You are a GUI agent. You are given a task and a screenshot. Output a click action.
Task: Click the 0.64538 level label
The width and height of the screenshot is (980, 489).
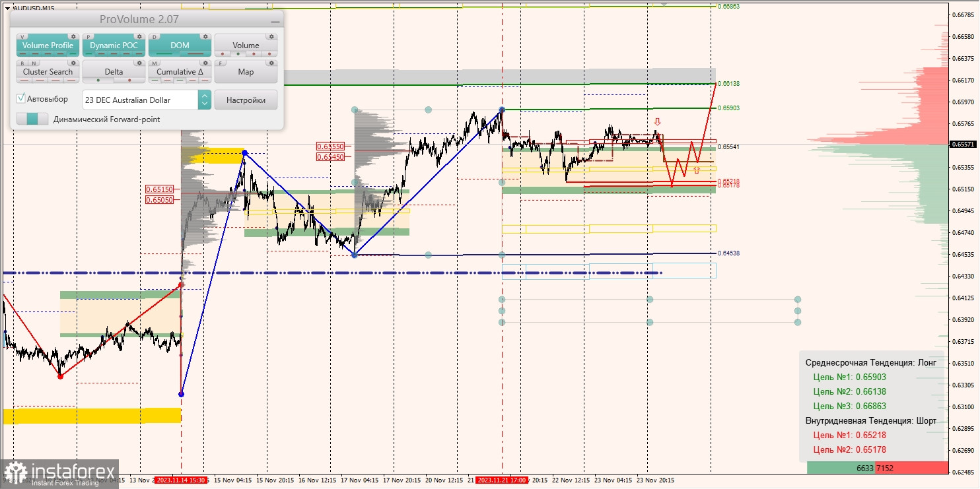(728, 253)
